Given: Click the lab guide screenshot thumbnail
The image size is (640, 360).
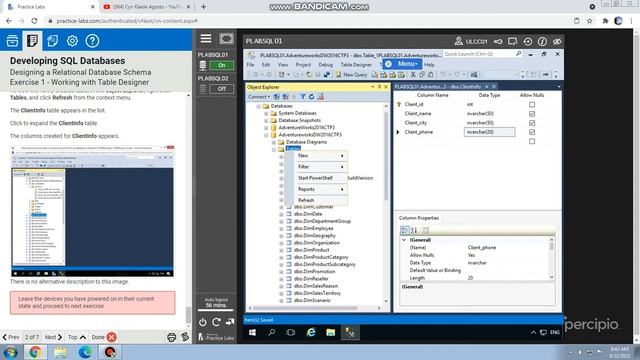Looking at the screenshot, I should (x=93, y=211).
